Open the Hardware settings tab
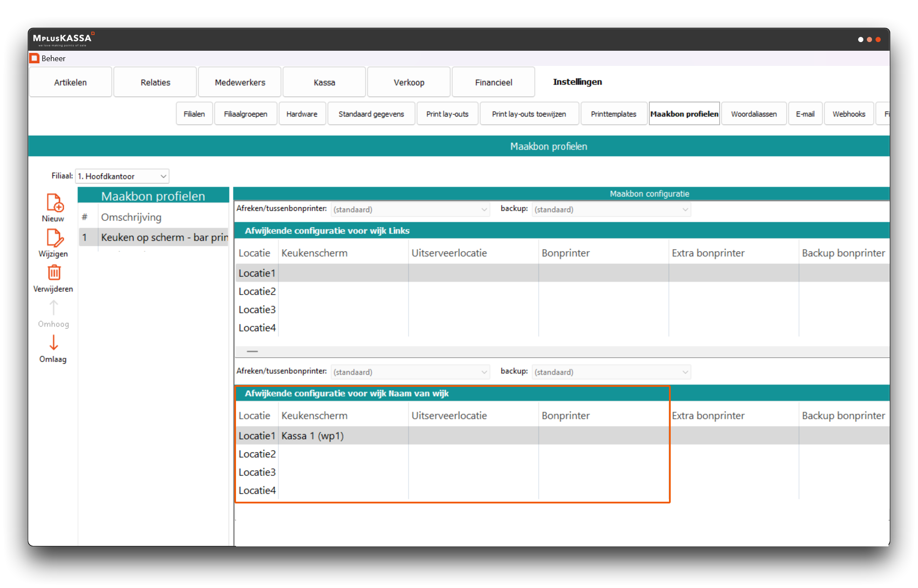918x588 pixels. tap(302, 114)
